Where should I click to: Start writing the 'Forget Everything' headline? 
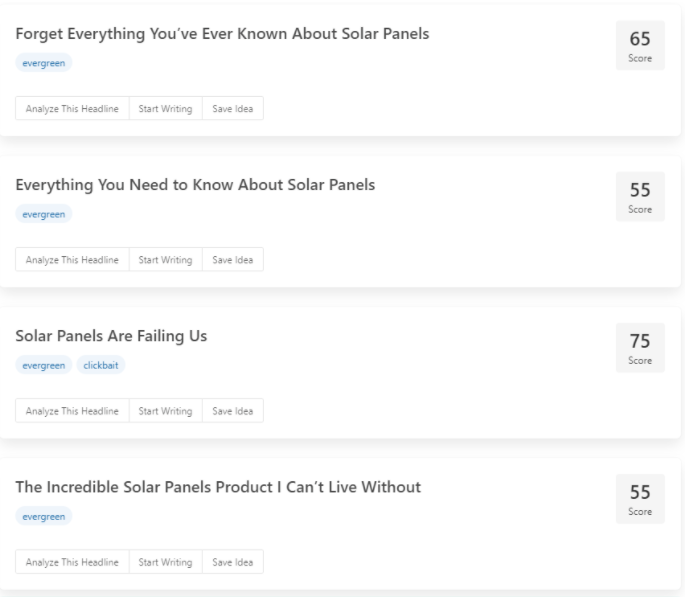(166, 109)
